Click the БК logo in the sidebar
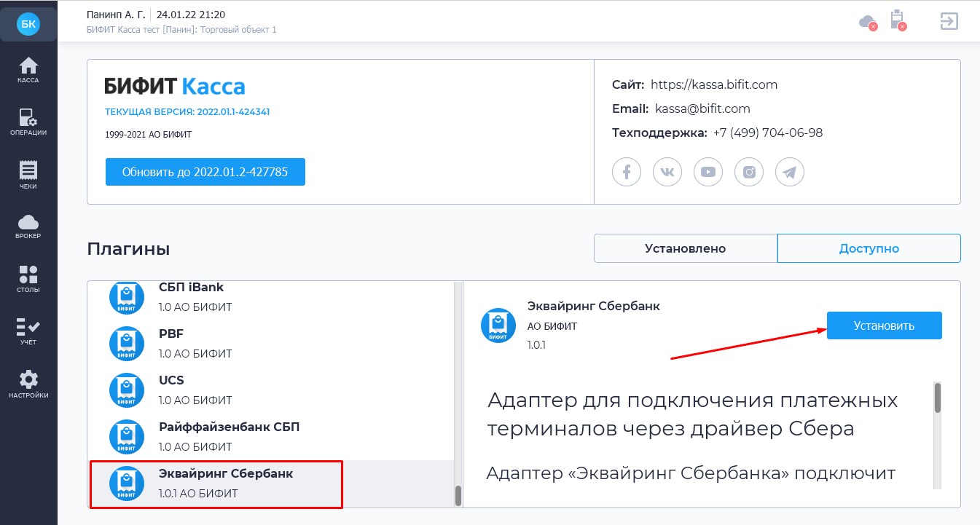980x525 pixels. click(28, 25)
